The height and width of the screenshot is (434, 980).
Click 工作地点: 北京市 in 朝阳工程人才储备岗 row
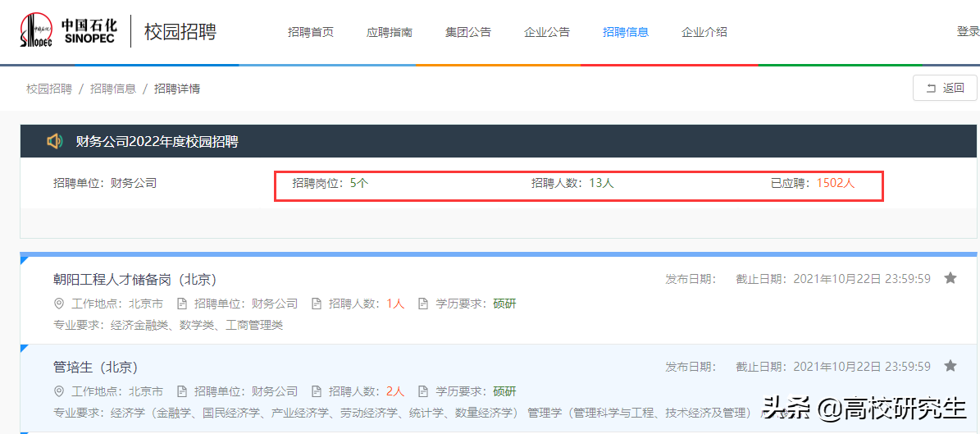117,304
